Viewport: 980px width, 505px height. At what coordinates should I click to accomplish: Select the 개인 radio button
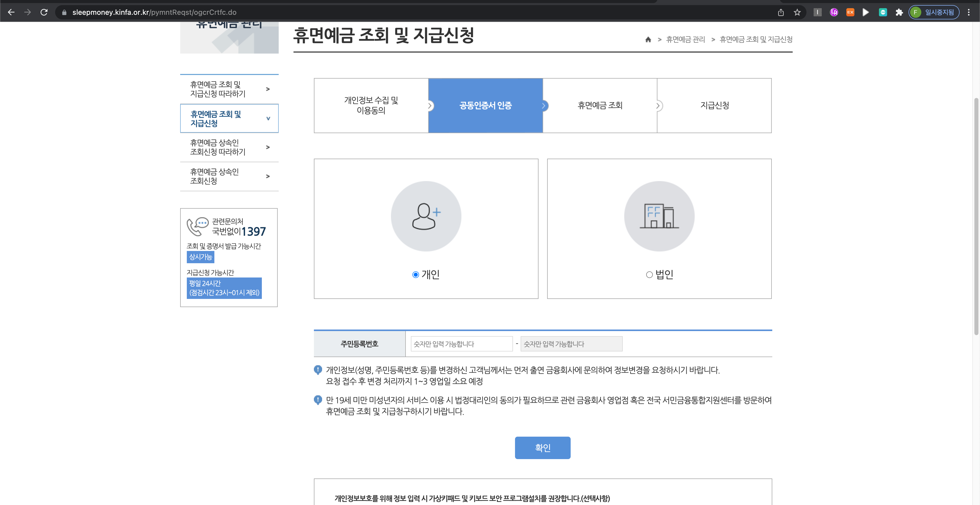(x=415, y=274)
